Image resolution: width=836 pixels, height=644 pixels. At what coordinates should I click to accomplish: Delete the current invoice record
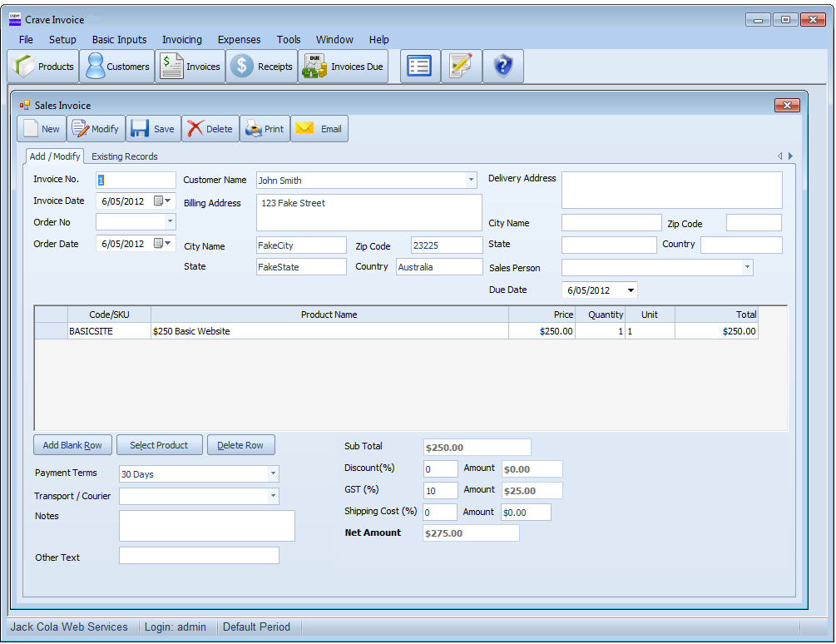pos(210,129)
